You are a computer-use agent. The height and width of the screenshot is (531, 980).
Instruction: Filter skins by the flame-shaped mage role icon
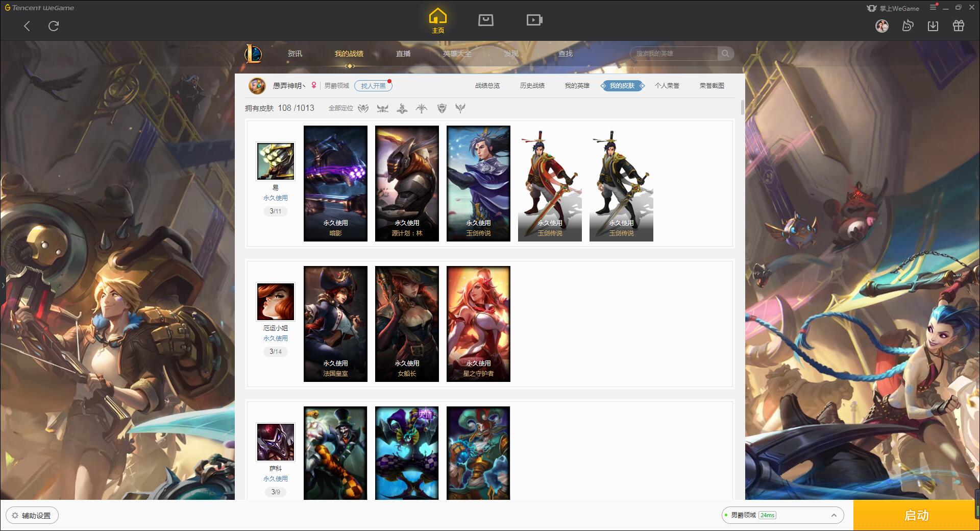click(x=402, y=108)
